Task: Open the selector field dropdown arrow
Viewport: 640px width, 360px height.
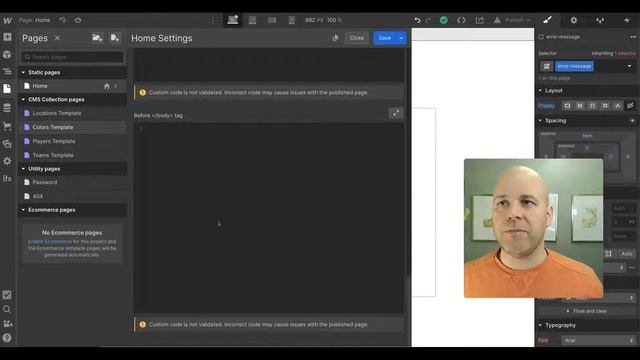Action: (629, 66)
